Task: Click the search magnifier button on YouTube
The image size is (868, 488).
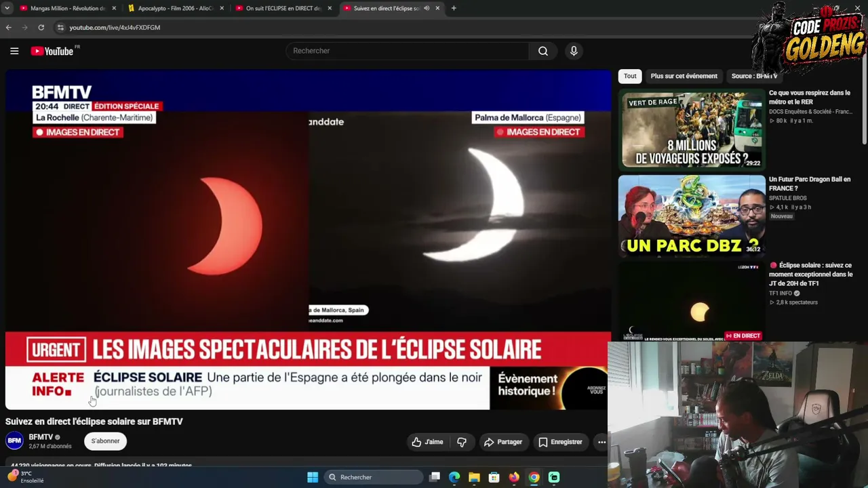Action: click(x=543, y=51)
